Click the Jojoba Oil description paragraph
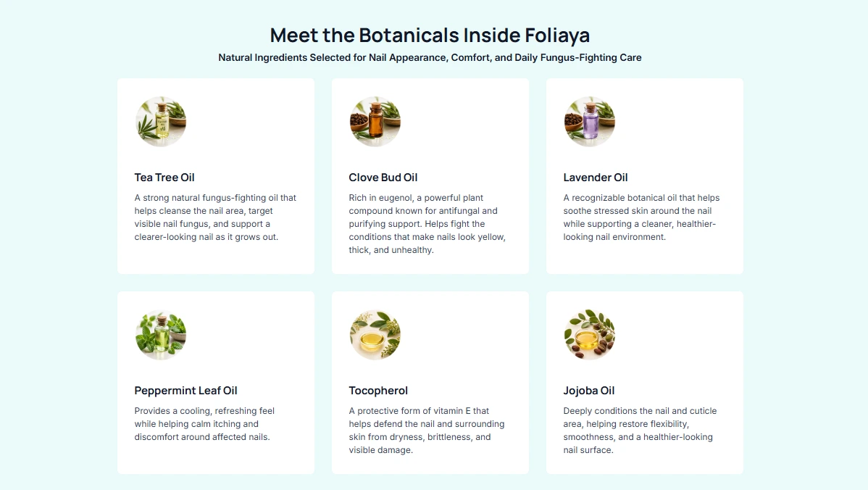This screenshot has width=868, height=490. coord(640,431)
